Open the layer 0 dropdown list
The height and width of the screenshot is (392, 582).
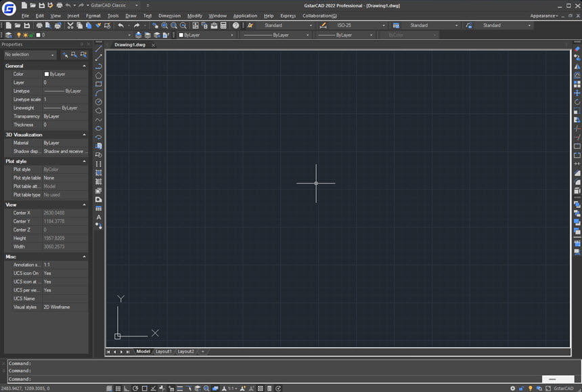[129, 35]
